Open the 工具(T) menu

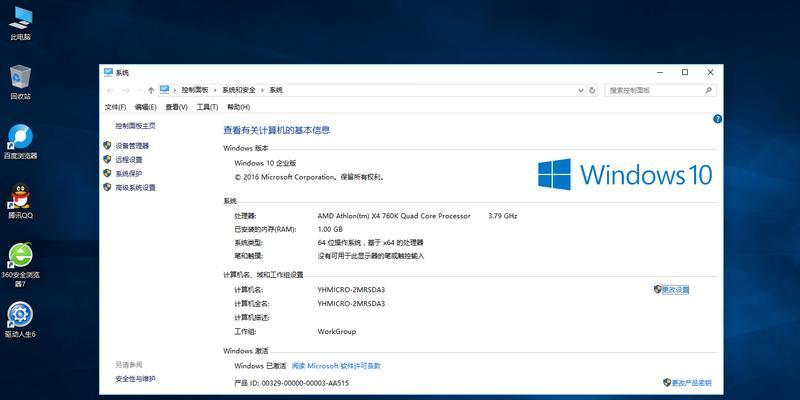click(x=207, y=107)
